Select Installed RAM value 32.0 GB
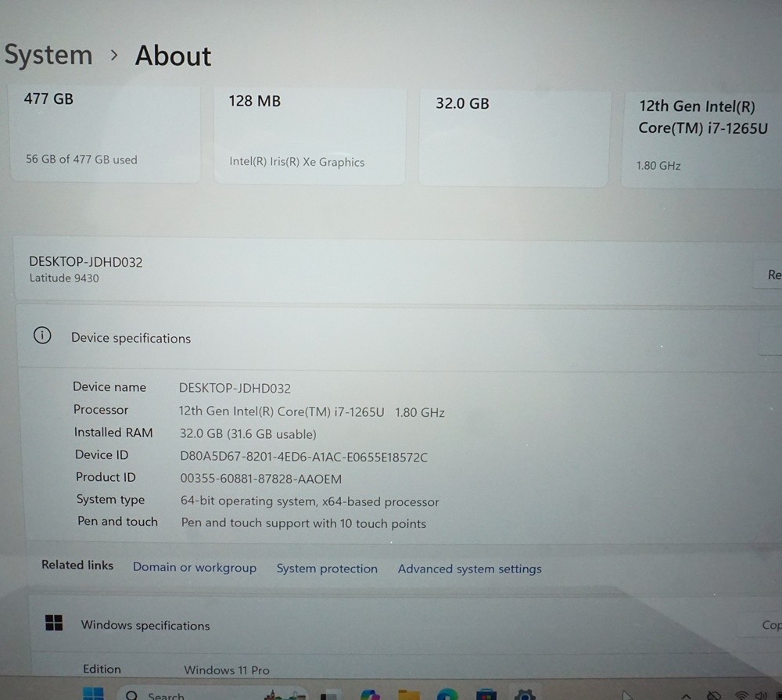The image size is (782, 700). tap(248, 433)
